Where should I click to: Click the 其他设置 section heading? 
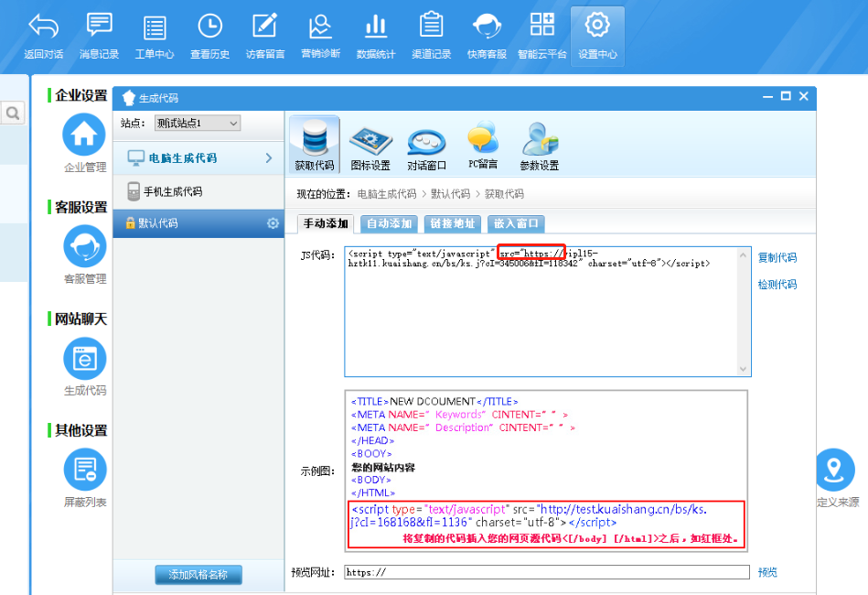[x=80, y=430]
